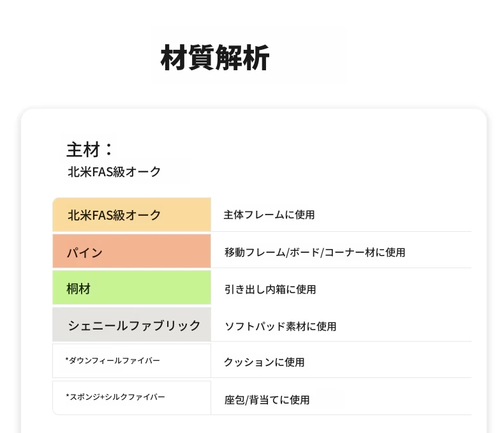
Task: Click the orange パイン cell
Action: point(132,251)
